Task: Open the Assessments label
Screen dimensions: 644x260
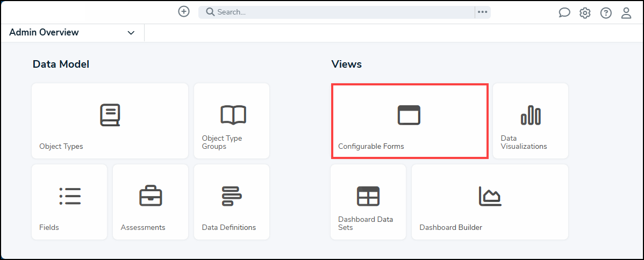Action: [143, 227]
